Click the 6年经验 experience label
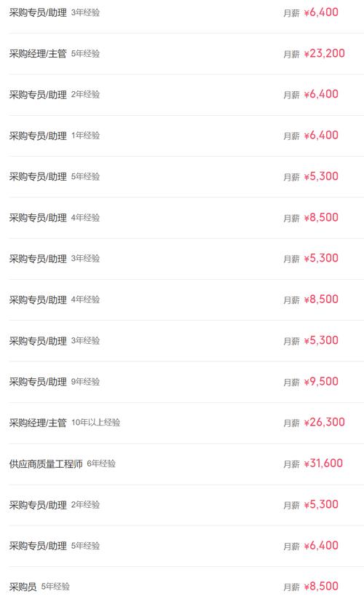Viewport: 364px width, 599px height. pos(101,463)
